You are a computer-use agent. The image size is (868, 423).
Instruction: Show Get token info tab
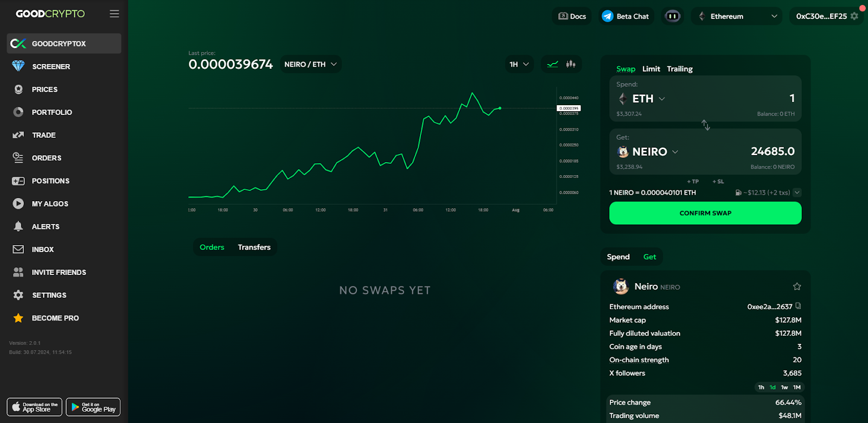coord(649,257)
